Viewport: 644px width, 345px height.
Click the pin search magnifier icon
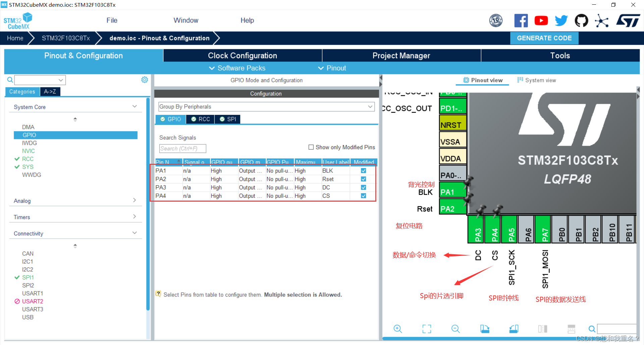[592, 329]
